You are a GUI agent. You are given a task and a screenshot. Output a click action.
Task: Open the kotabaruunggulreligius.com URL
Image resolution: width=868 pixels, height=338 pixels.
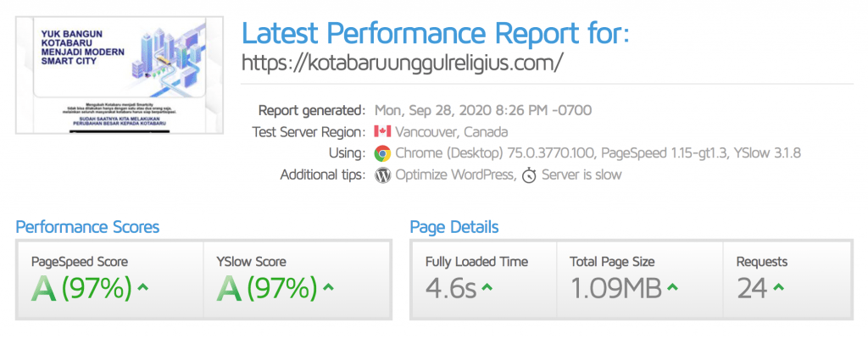[403, 63]
